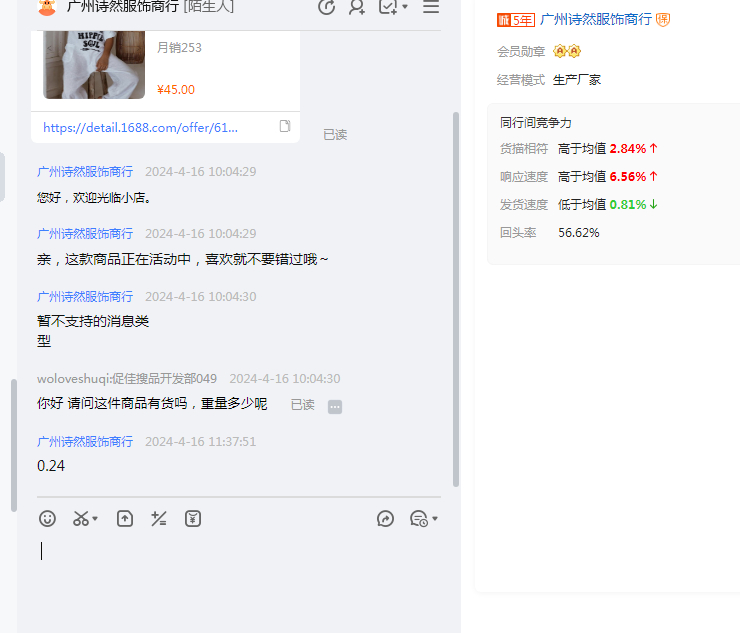Click the forward message bubble icon
This screenshot has width=740, height=633.
385,518
